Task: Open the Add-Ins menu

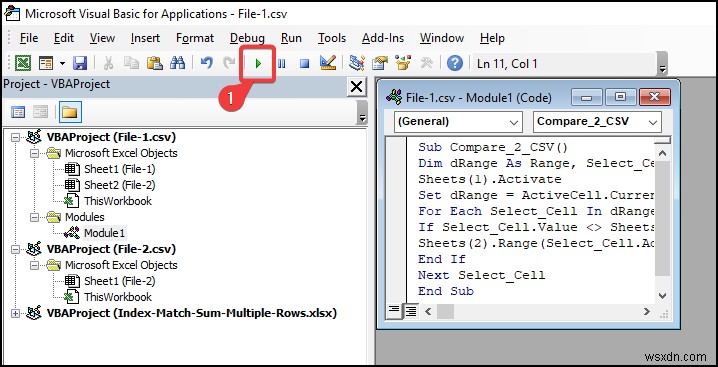Action: coord(383,38)
